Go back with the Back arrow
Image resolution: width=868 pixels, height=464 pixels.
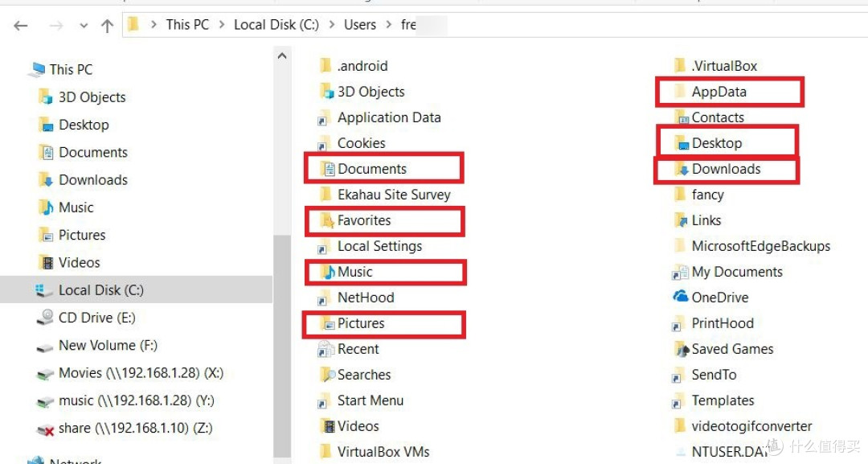click(x=20, y=26)
